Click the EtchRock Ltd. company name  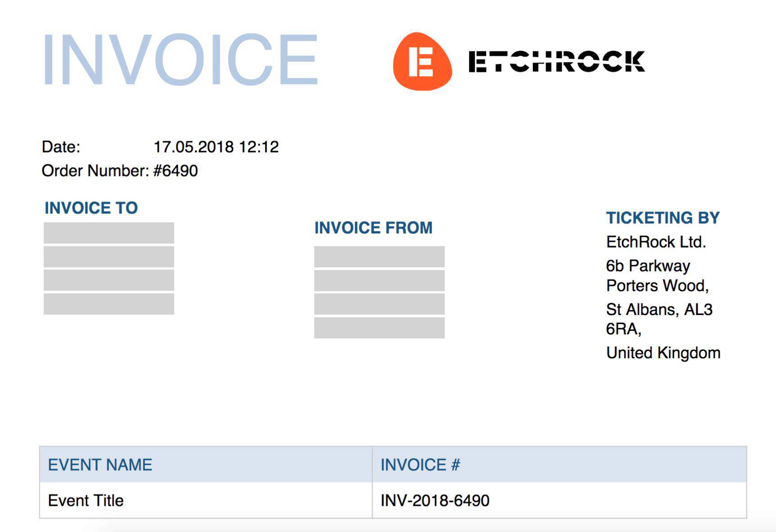(656, 242)
